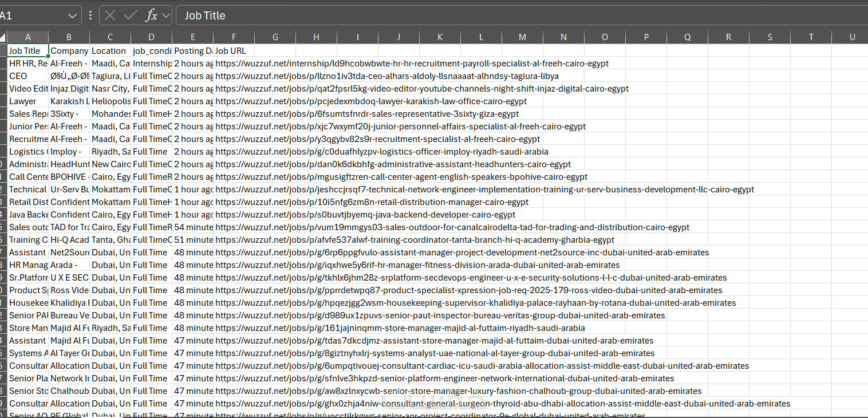This screenshot has width=868, height=418.
Task: Select column K header
Action: [x=440, y=37]
